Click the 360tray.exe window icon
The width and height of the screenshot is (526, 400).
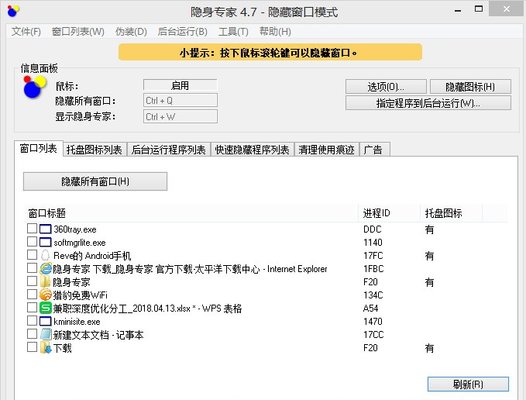click(x=45, y=229)
